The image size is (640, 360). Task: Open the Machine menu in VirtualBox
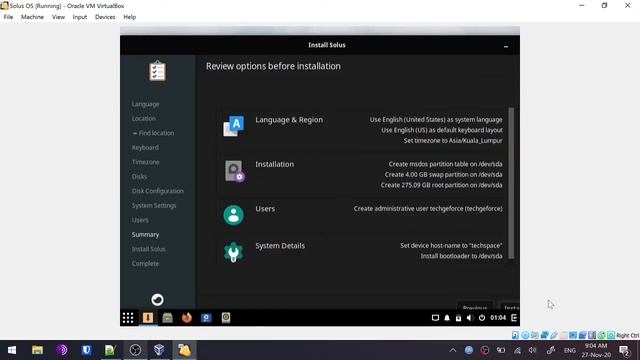(x=32, y=17)
